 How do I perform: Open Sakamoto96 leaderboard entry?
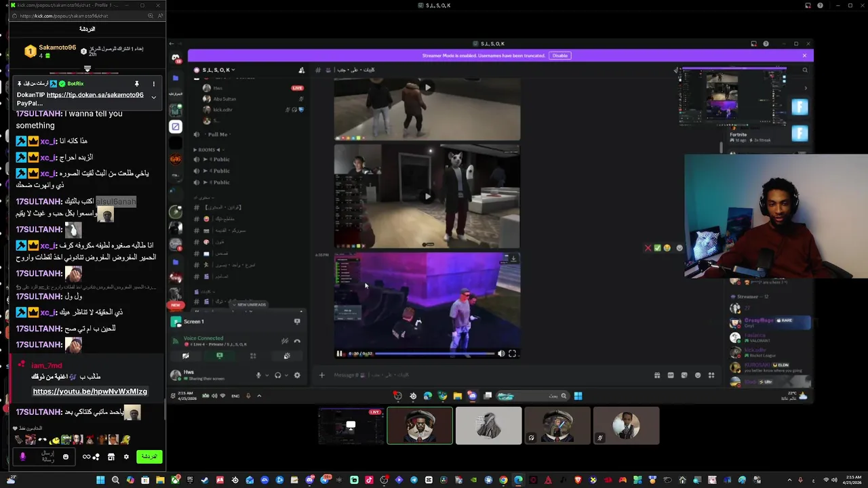(51, 51)
